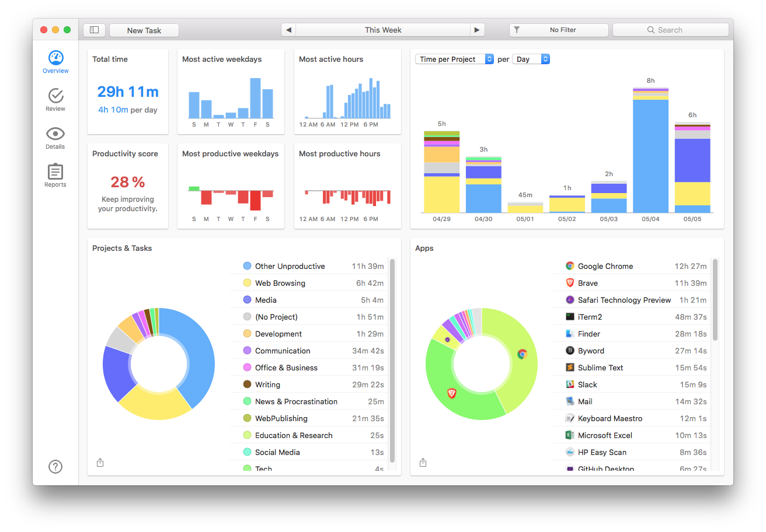766x532 pixels.
Task: Open the Reports clipboard section
Action: point(55,176)
